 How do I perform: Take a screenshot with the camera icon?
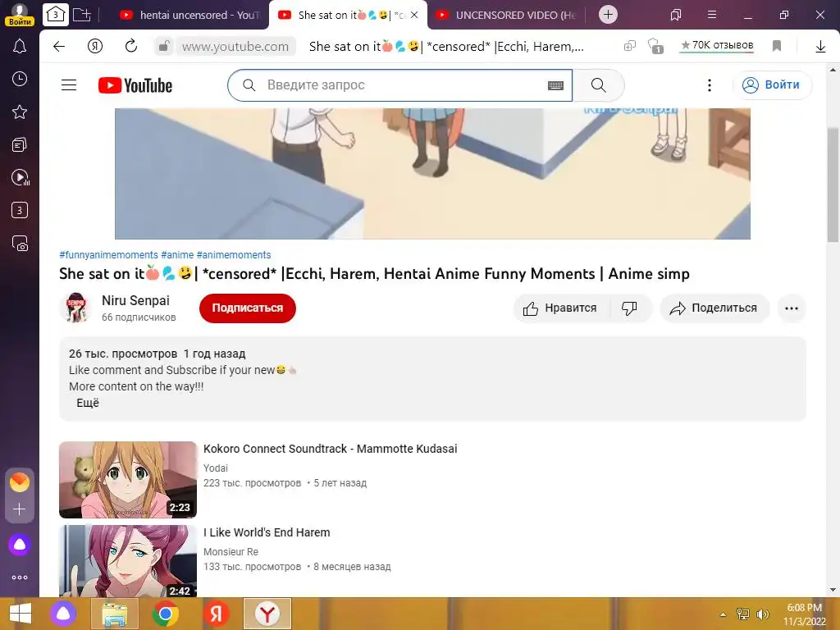coord(20,243)
